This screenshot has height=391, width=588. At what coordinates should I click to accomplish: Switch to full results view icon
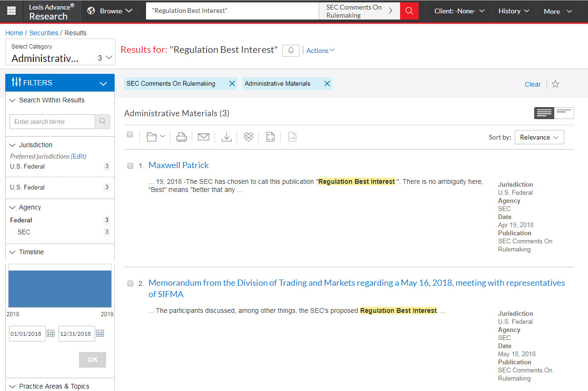pos(544,113)
